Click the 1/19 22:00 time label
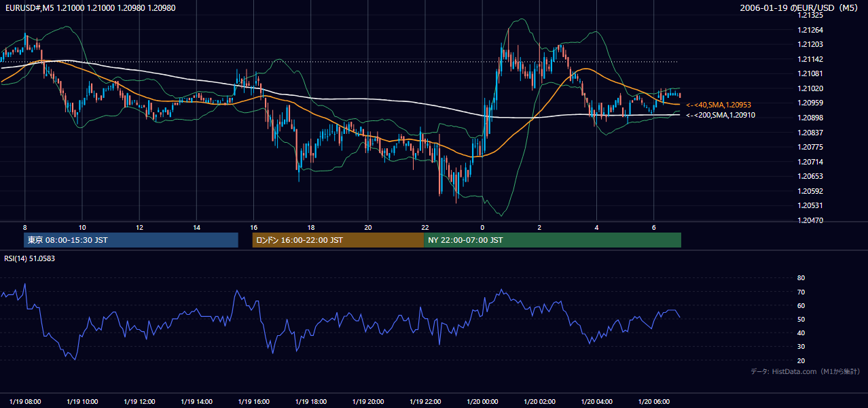The width and height of the screenshot is (868, 408). pos(424,402)
